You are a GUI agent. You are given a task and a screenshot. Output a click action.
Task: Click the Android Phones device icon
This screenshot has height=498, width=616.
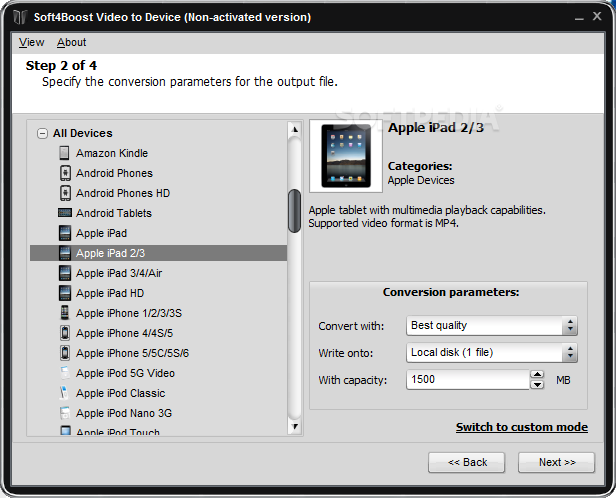click(x=65, y=173)
